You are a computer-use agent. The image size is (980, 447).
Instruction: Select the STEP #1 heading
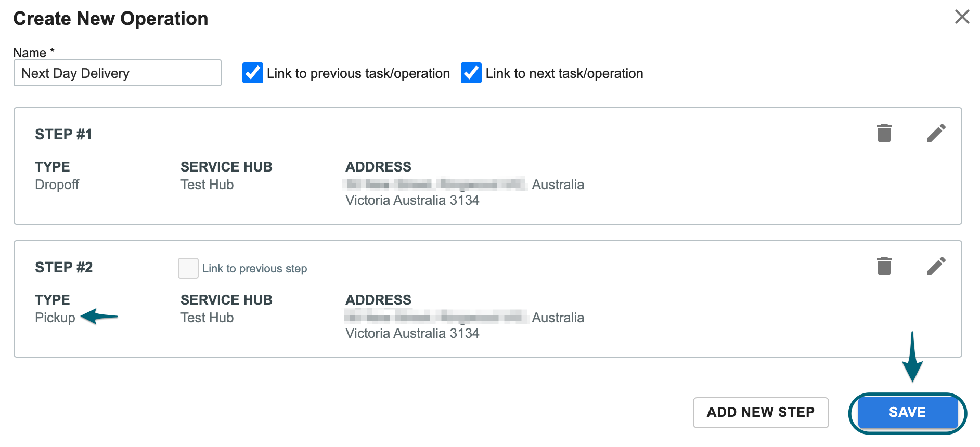click(63, 134)
